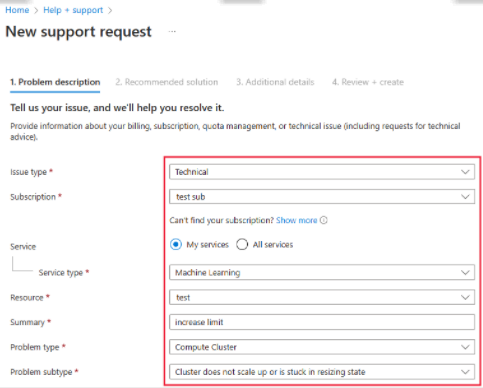Expand the Machine Learning service type dropdown

pos(322,273)
